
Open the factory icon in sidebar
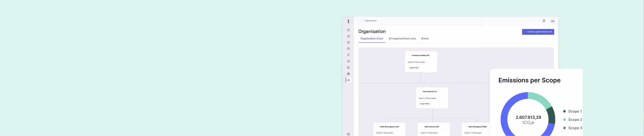coord(348,30)
